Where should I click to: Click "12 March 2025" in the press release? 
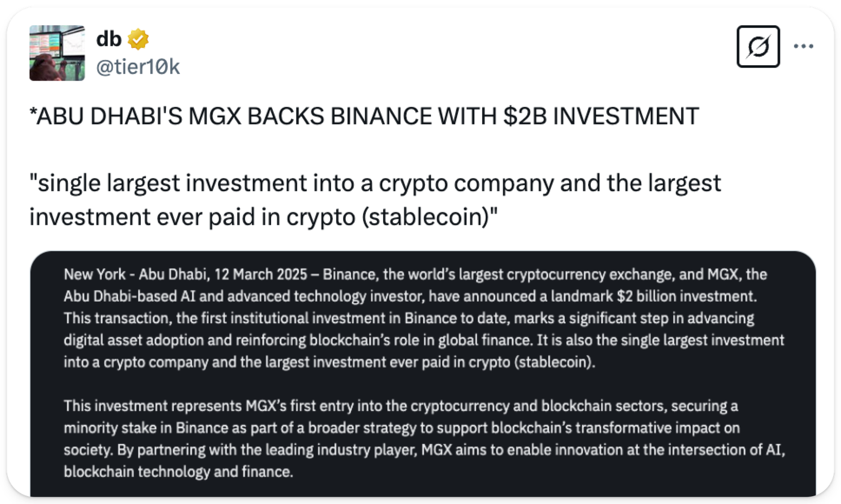261,274
